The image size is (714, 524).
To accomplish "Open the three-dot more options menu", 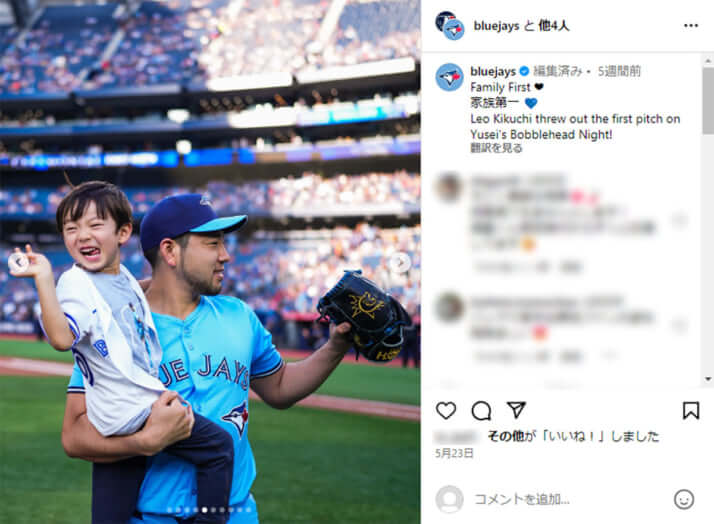I will click(691, 25).
